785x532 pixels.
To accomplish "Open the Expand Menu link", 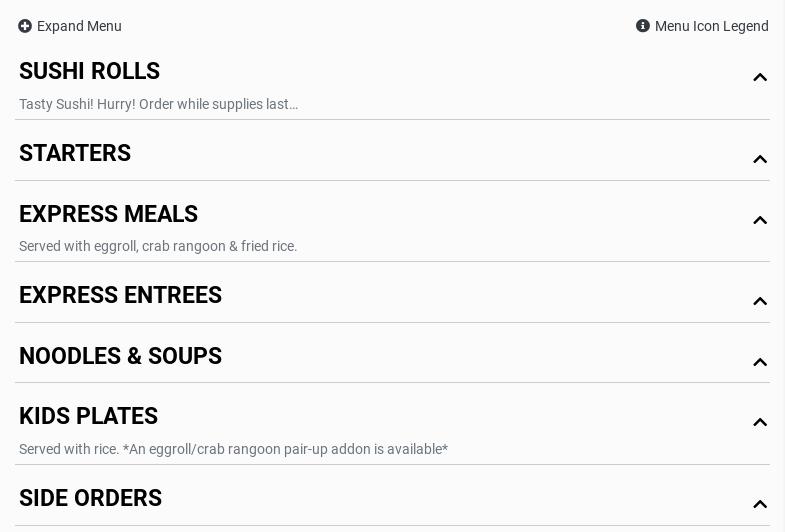I will click(x=79, y=26).
